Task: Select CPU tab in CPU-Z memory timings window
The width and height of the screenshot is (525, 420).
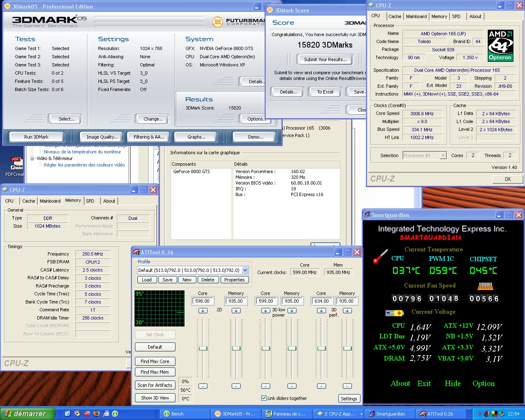Action: (9, 201)
